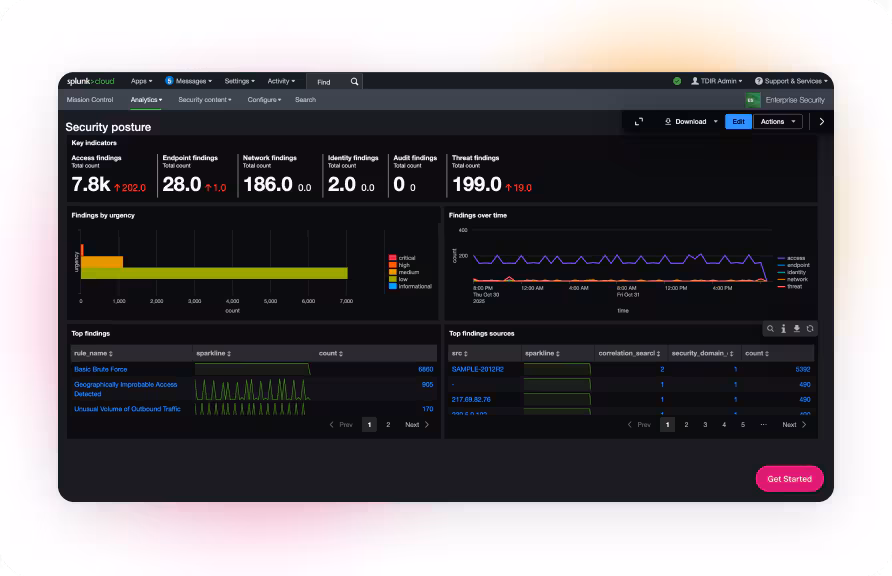Open source 217.69.82.76
Viewport: 892px width, 576px height.
471,400
